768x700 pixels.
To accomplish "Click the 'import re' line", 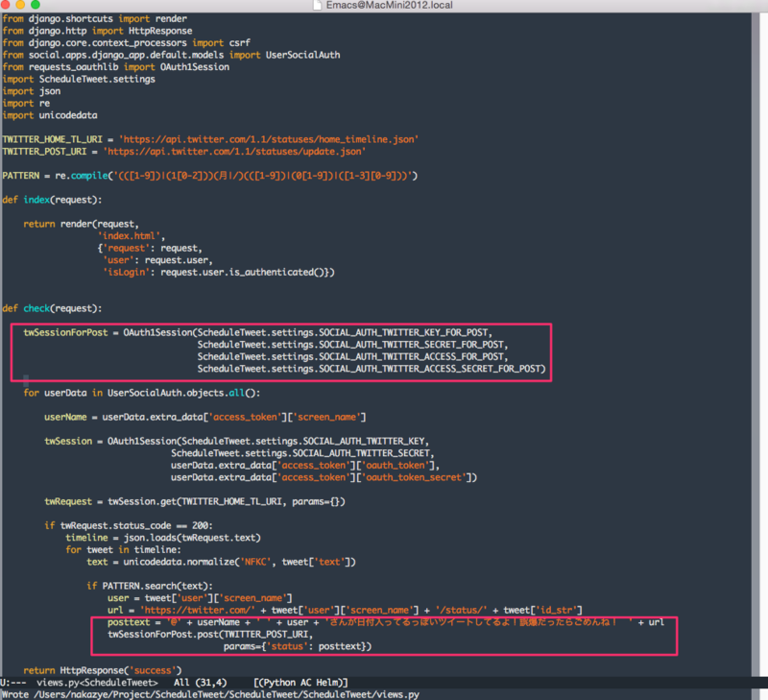I will 26,104.
